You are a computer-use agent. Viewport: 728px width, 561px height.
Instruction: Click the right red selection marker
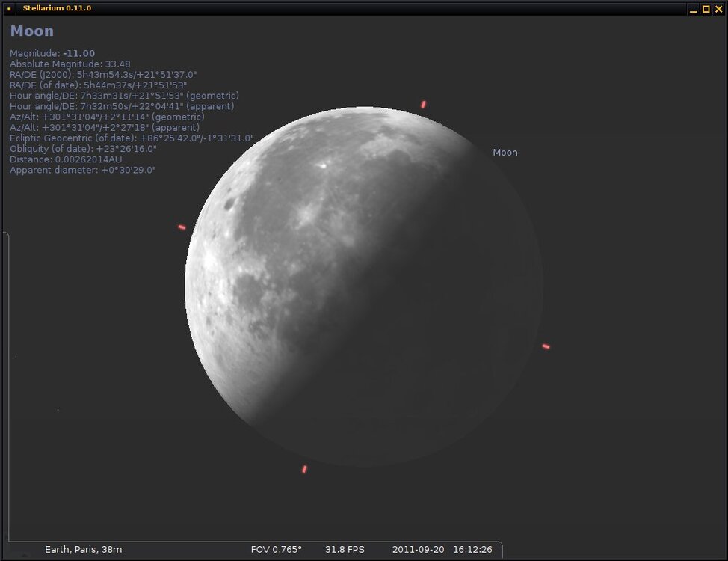click(x=546, y=346)
